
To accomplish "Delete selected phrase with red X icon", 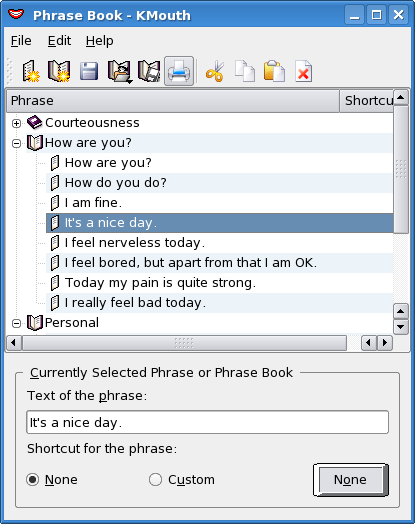I will point(303,71).
